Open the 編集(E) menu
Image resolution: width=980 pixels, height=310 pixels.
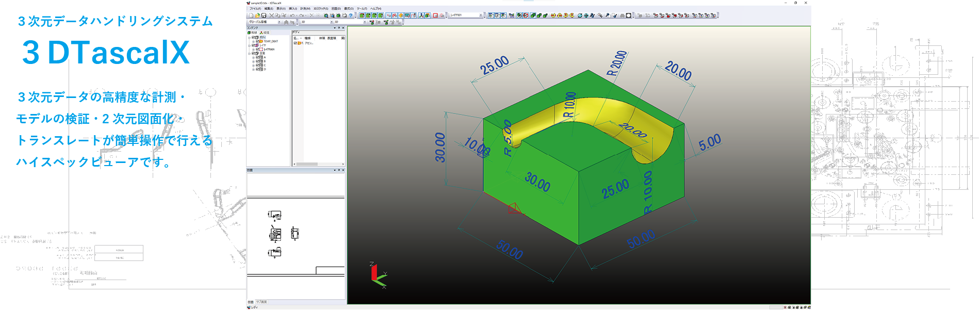tap(269, 9)
